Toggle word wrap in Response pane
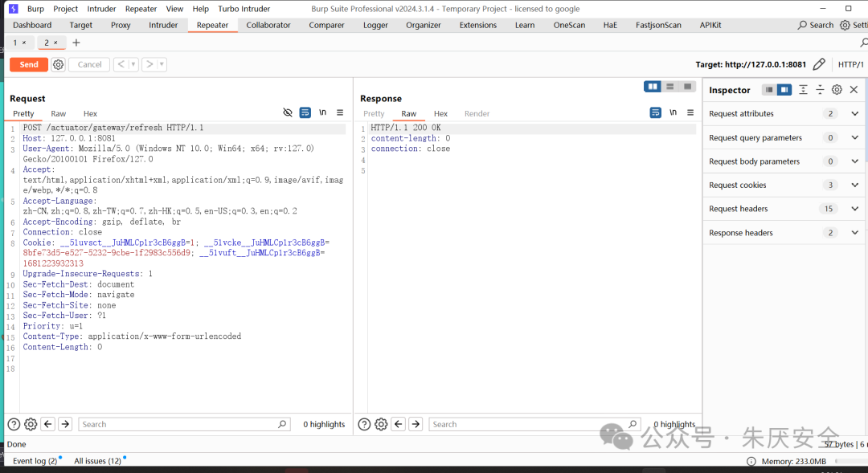 656,112
